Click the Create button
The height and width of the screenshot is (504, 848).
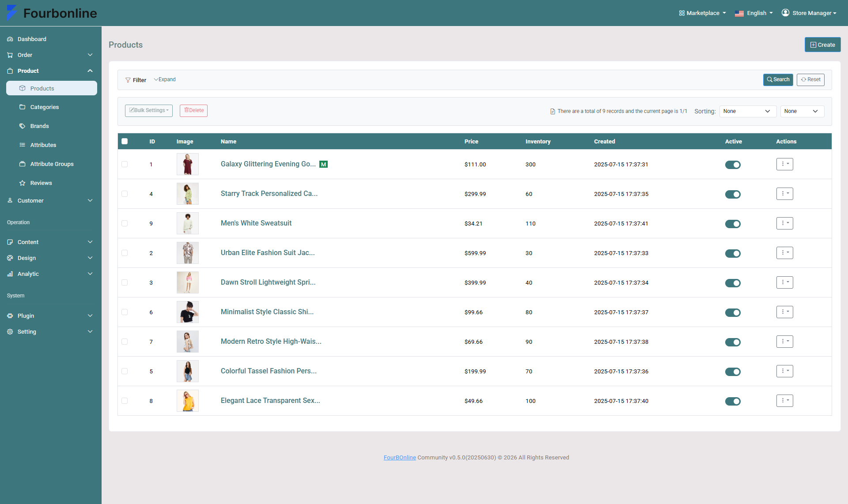(x=822, y=45)
